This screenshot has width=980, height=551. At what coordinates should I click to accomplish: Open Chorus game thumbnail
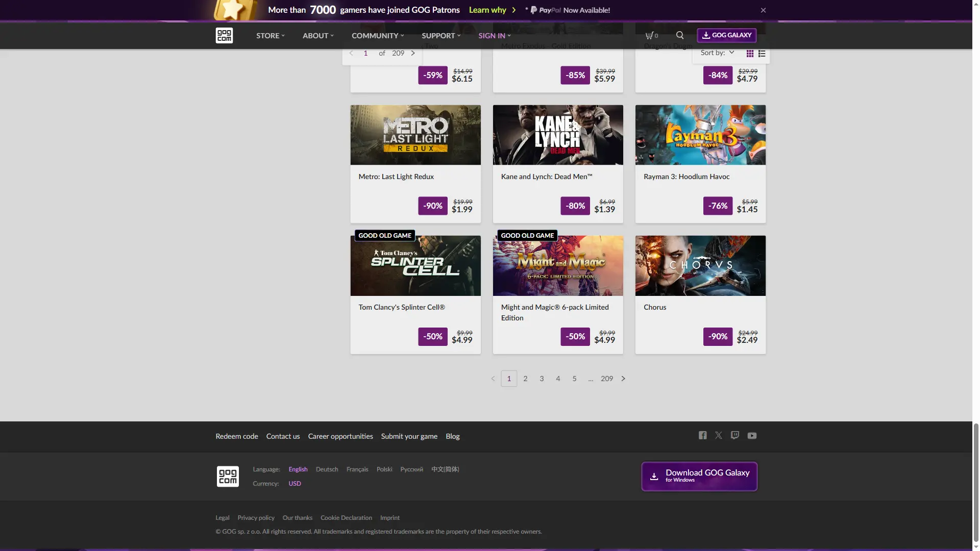click(700, 266)
